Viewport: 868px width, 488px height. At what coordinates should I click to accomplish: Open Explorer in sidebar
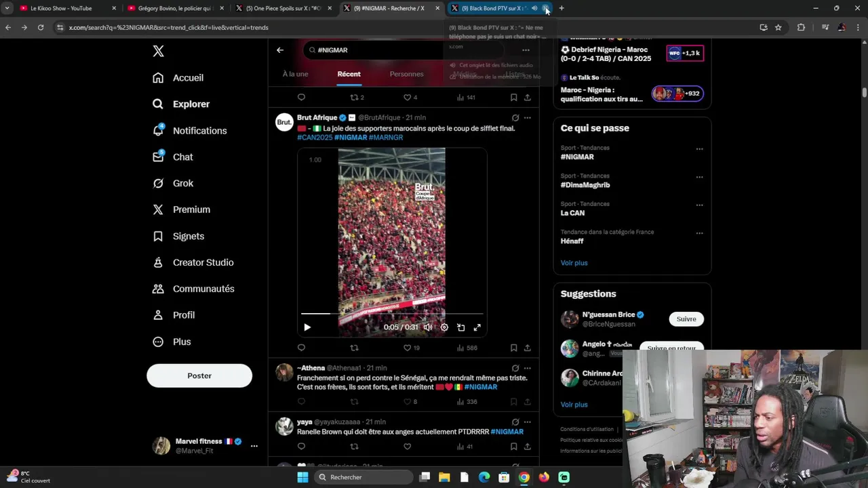pos(181,104)
